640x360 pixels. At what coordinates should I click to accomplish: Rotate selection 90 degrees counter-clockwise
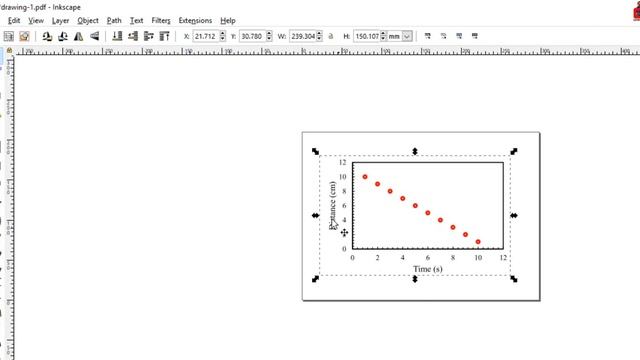47,36
